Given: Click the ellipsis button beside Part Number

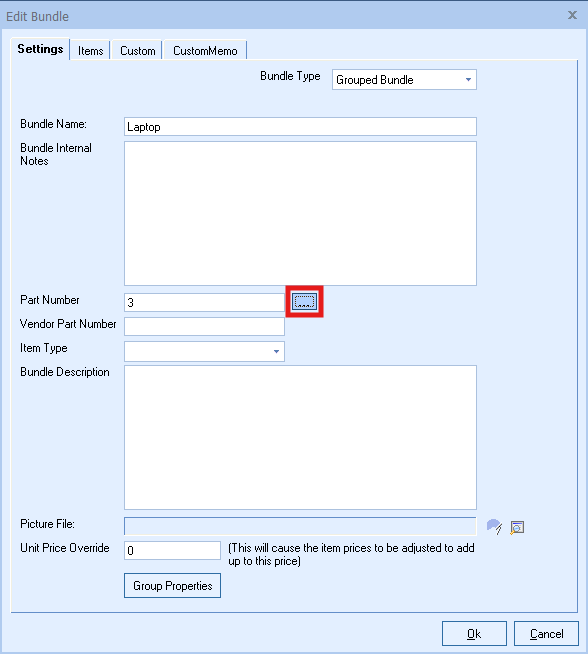Looking at the screenshot, I should point(304,302).
